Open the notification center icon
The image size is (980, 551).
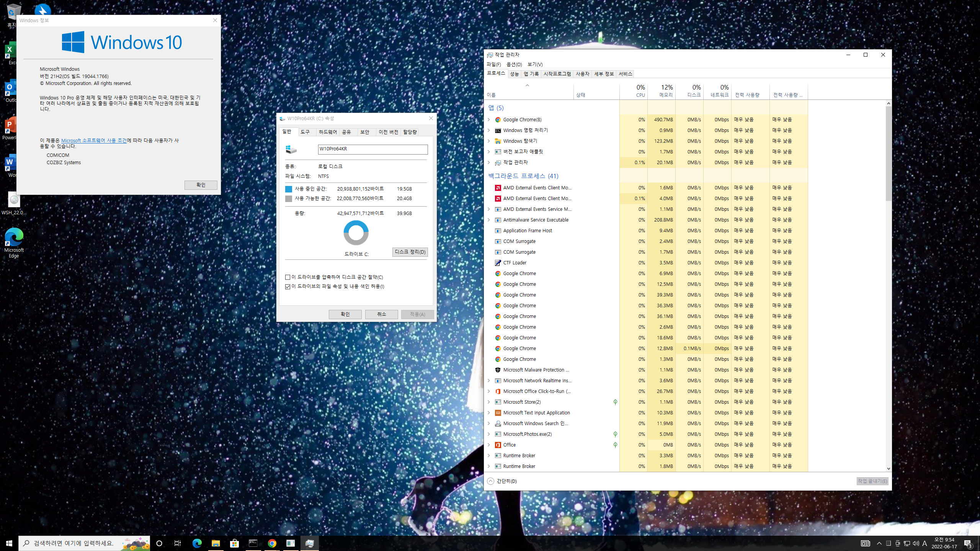pyautogui.click(x=968, y=543)
